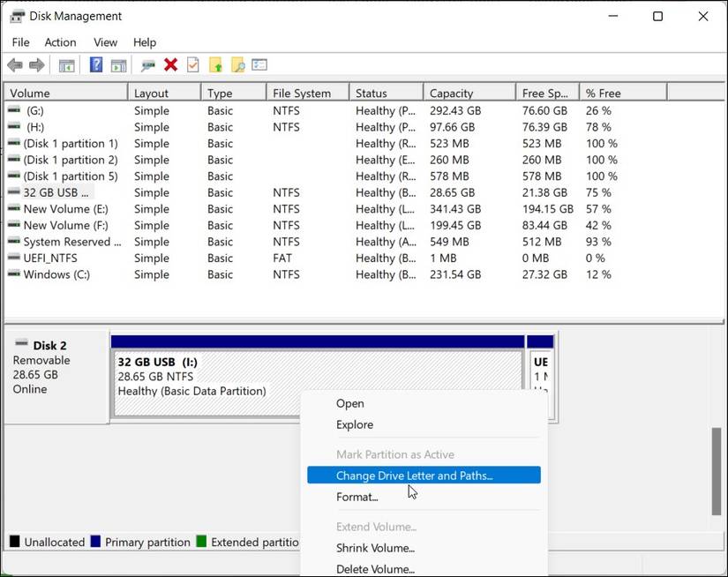The image size is (728, 577).
Task: Click the Properties checkmark page icon
Action: pyautogui.click(x=192, y=65)
